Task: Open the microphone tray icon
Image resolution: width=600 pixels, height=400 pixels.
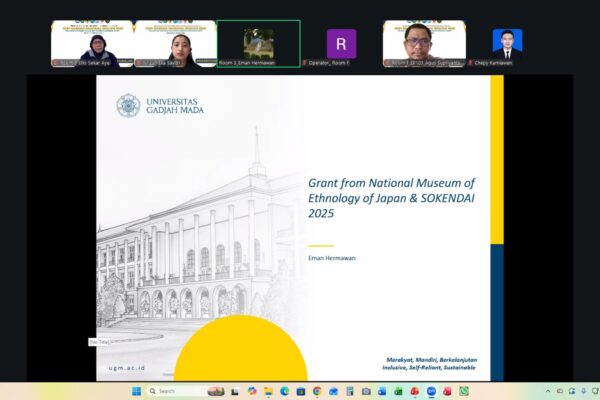Action: click(584, 391)
